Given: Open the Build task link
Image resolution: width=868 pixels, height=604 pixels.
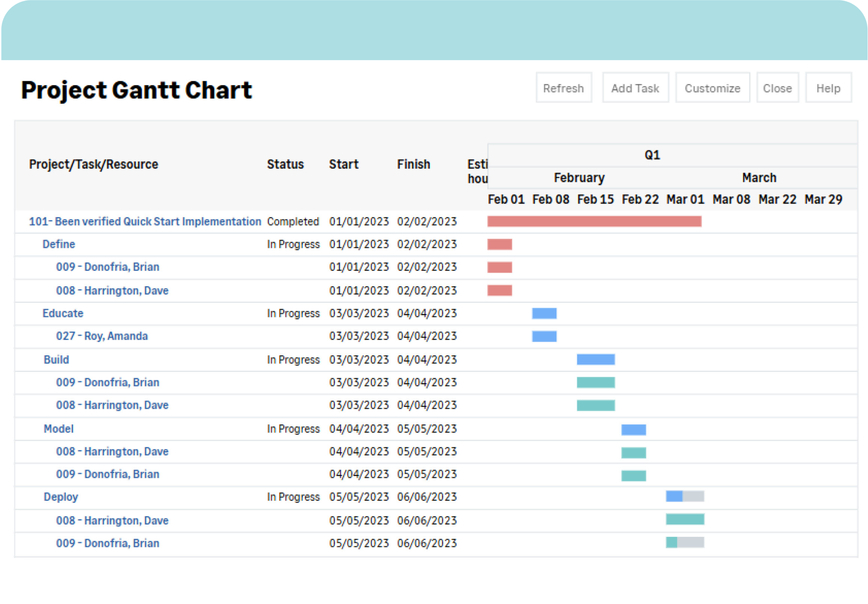Looking at the screenshot, I should 56,359.
